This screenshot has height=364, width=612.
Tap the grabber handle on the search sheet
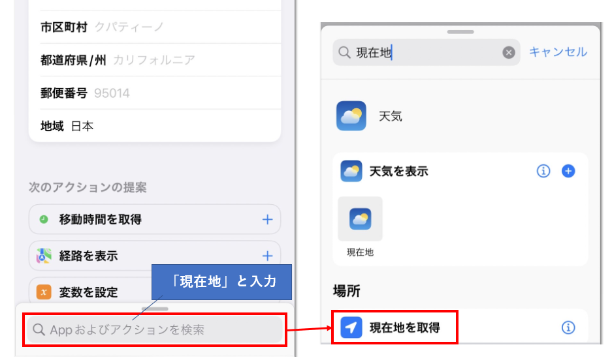[x=460, y=31]
